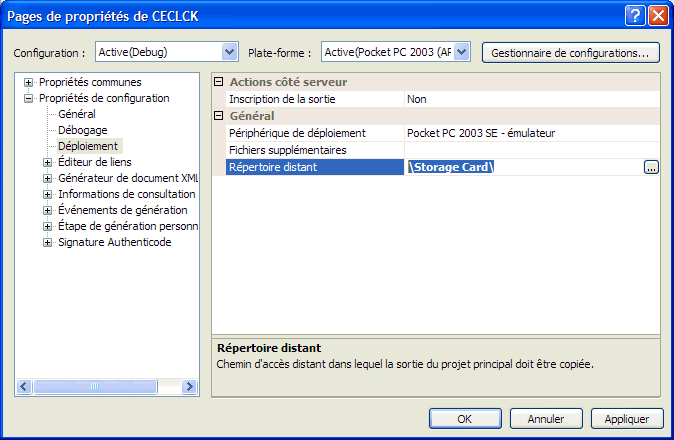Screen dimensions: 674x440
Task: Expand the Éditeur de liens node
Action: point(47,162)
